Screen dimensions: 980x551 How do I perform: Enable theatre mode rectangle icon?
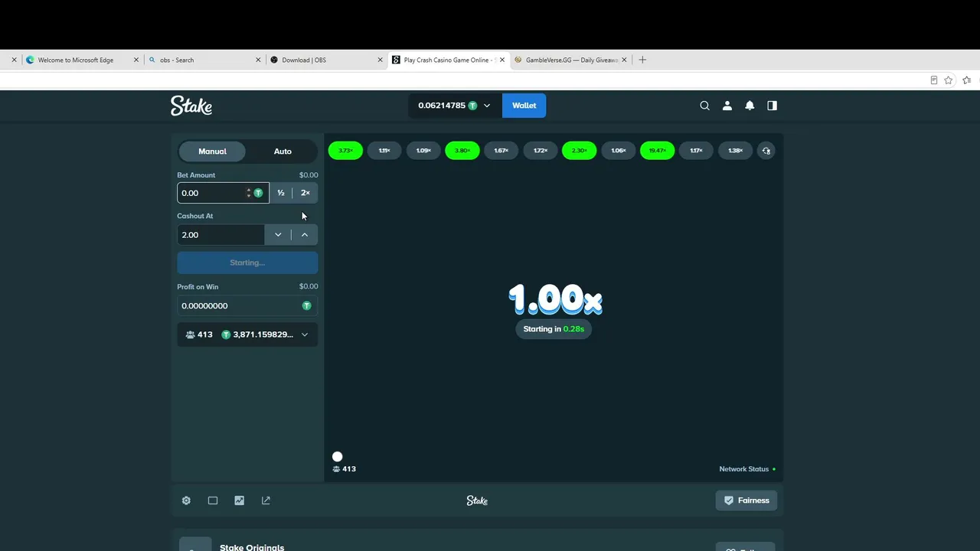click(213, 500)
